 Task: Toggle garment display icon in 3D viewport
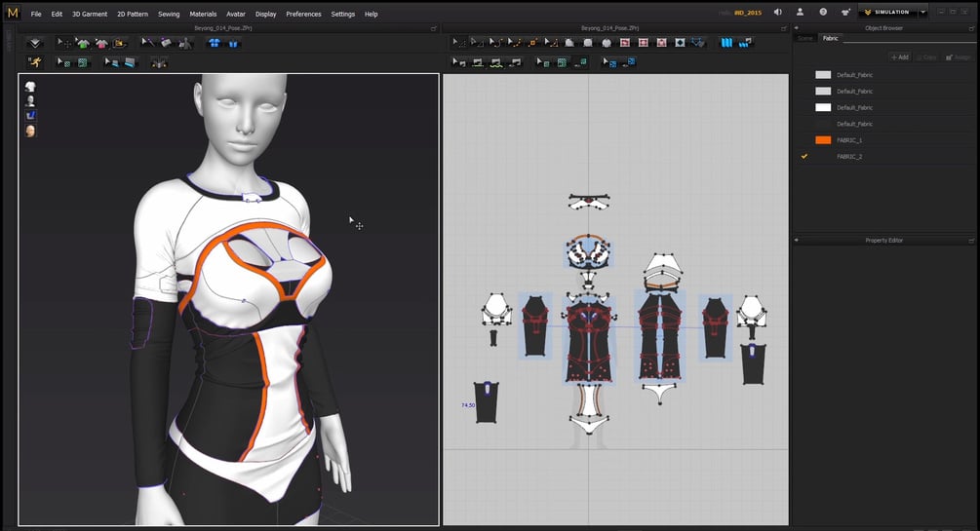click(30, 87)
